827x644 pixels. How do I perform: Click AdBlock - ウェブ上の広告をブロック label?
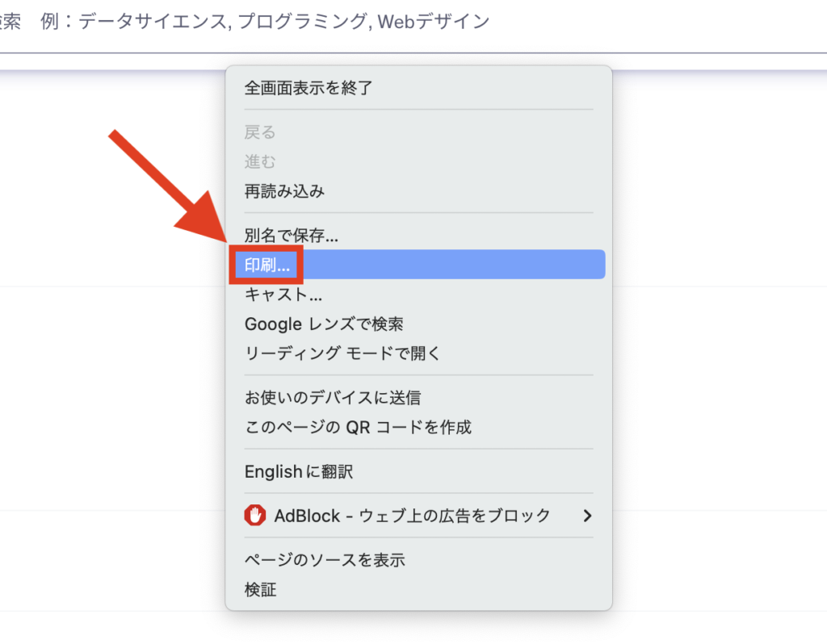(412, 516)
